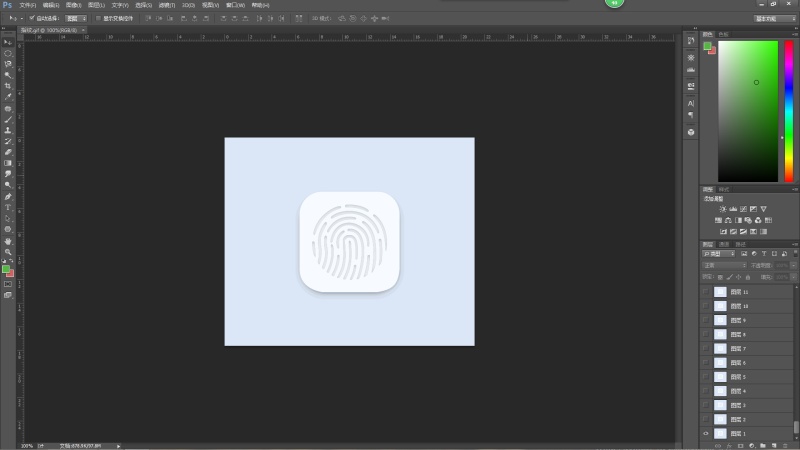
Task: Select layer 6 thumbnail
Action: (x=720, y=363)
